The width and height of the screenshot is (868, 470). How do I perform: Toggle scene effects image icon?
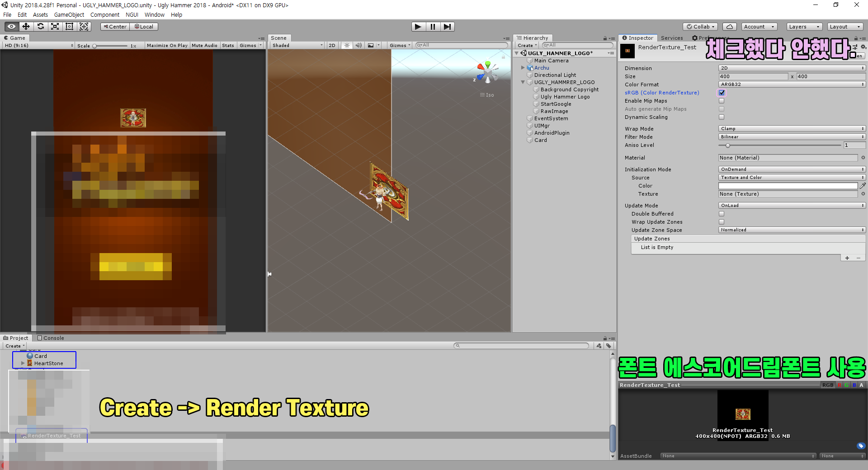click(371, 45)
